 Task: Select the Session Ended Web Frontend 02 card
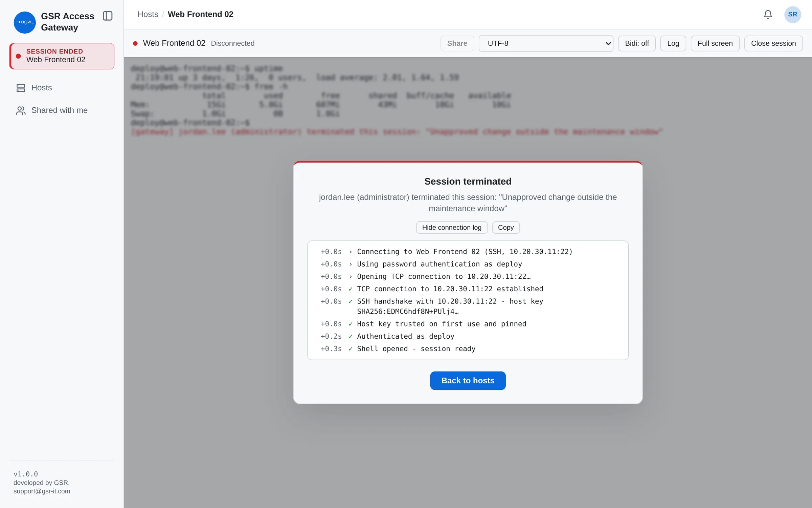point(62,56)
